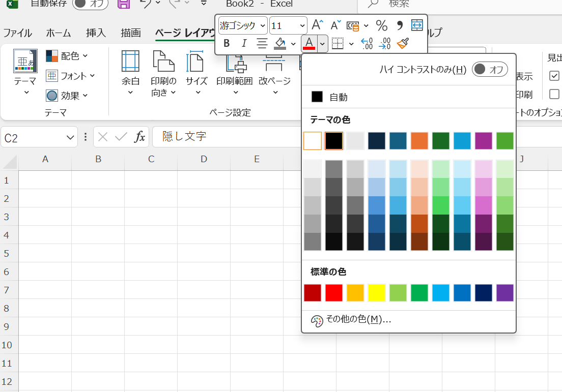The image size is (562, 392).
Task: Click the merge and center icon
Action: [x=417, y=25]
